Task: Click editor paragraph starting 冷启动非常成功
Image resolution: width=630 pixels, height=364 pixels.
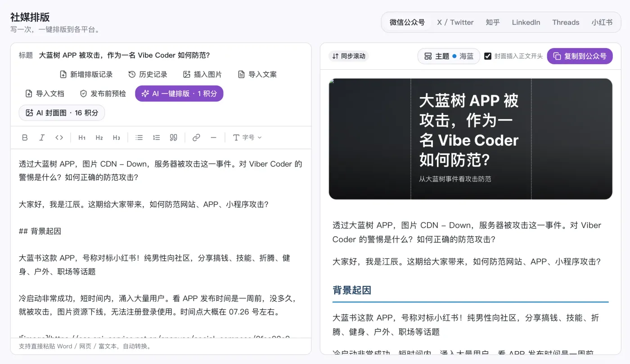Action: pyautogui.click(x=158, y=305)
